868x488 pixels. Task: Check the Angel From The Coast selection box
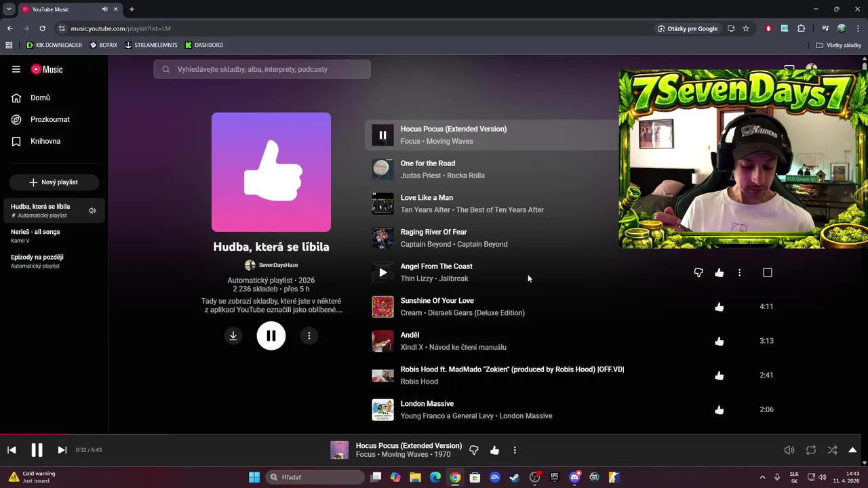tap(768, 272)
